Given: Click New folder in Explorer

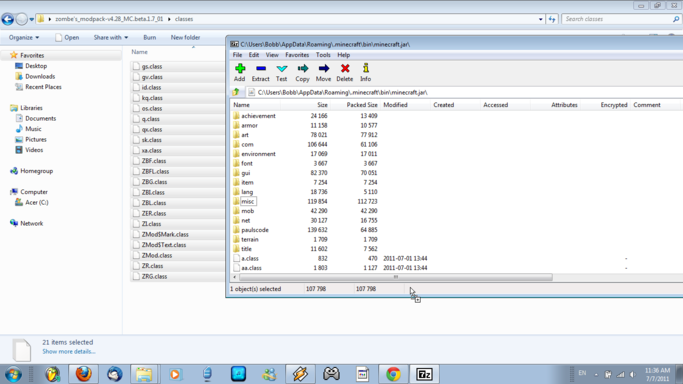Looking at the screenshot, I should point(185,37).
